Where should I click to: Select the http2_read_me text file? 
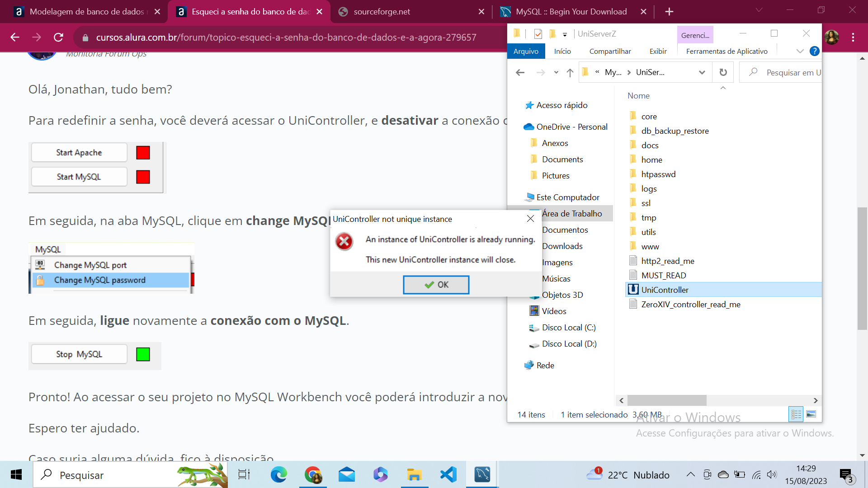click(x=667, y=261)
